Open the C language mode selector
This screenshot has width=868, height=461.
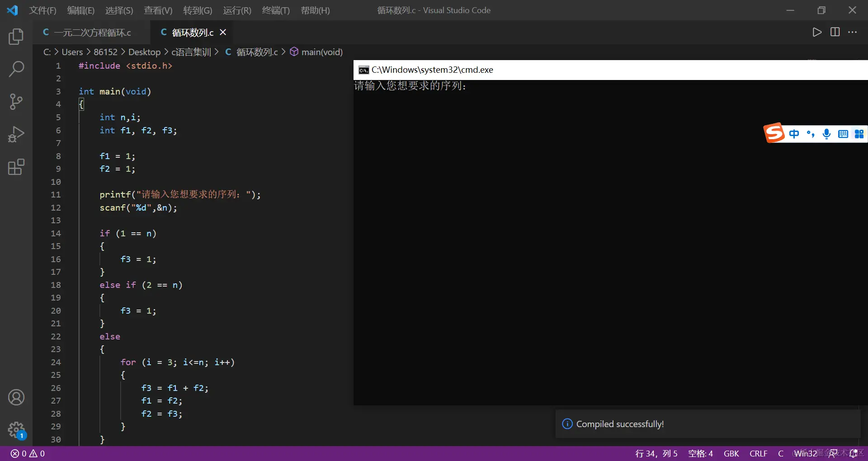coord(781,454)
